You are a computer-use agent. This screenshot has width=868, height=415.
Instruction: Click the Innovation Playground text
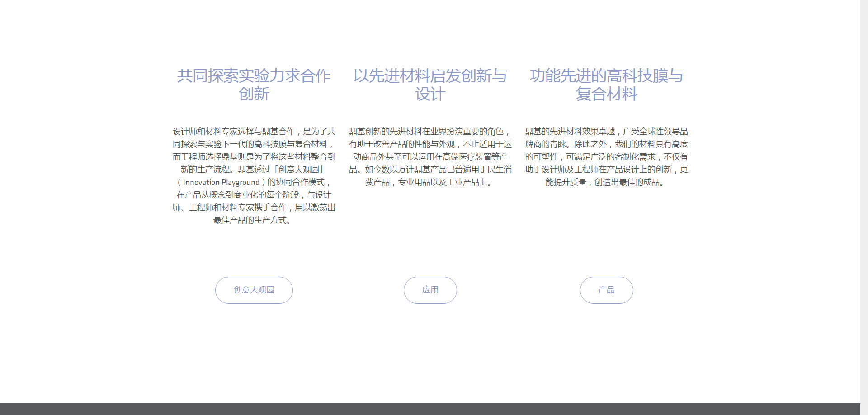tap(221, 183)
